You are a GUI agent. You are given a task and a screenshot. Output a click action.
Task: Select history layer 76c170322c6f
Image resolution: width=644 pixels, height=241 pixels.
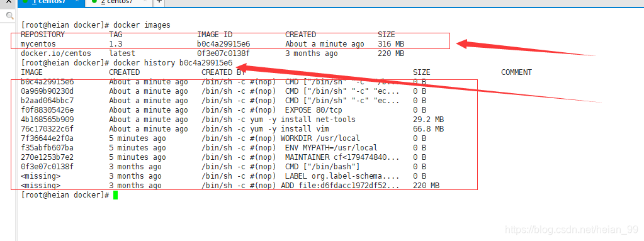47,129
